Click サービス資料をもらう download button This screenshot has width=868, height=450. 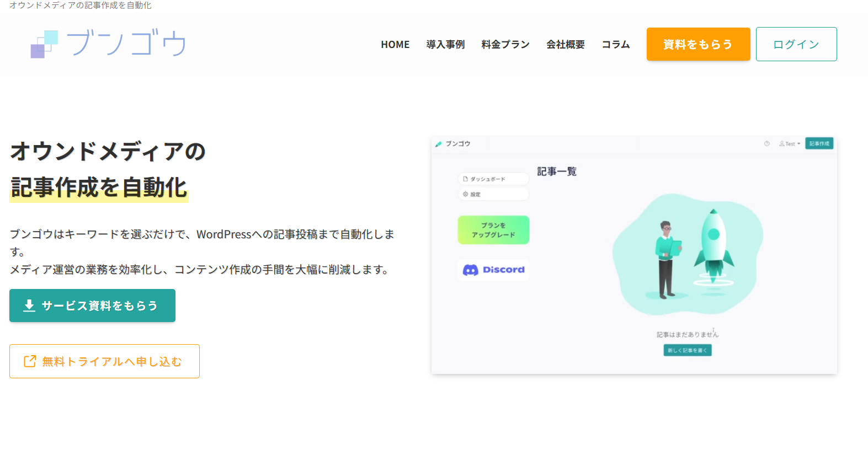click(92, 306)
